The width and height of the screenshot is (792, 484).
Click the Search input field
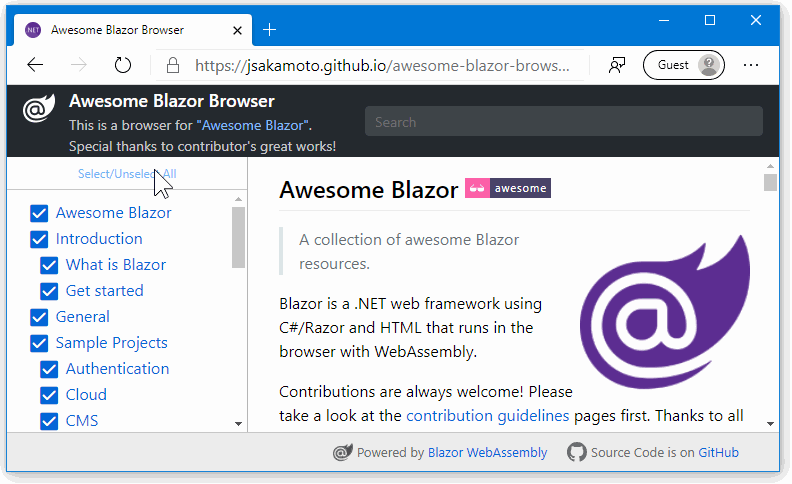564,121
